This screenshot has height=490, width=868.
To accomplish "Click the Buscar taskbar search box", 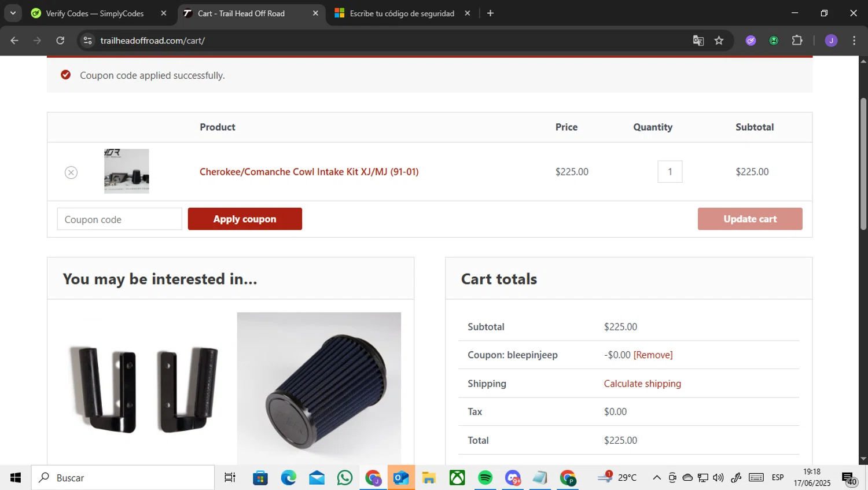I will (123, 478).
